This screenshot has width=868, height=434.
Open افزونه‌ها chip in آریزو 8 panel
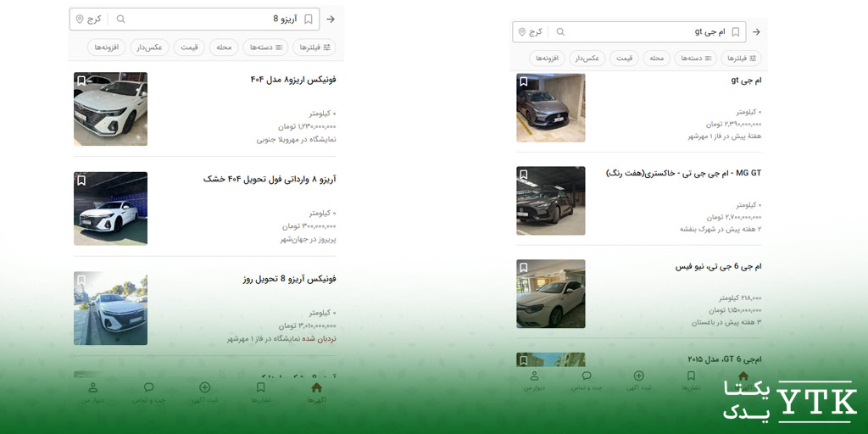106,47
